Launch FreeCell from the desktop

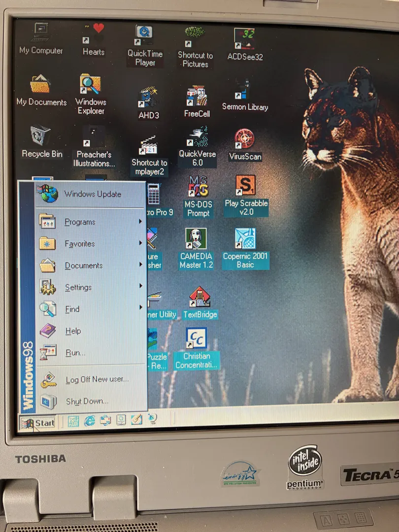[197, 96]
